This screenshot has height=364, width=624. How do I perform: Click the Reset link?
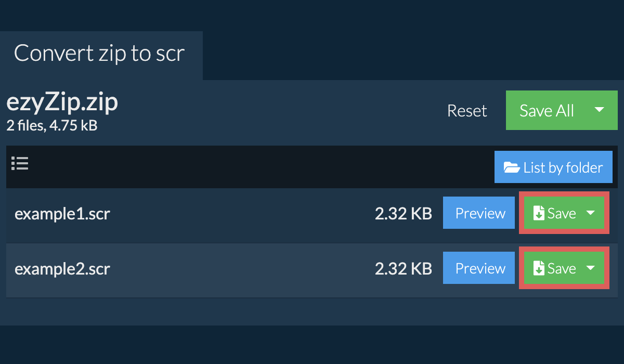click(466, 110)
